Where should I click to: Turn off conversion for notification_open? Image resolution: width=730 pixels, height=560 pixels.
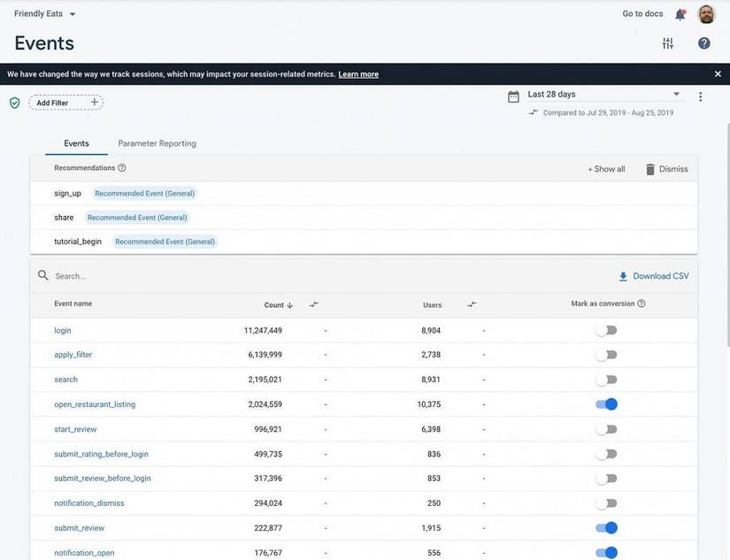(x=608, y=551)
